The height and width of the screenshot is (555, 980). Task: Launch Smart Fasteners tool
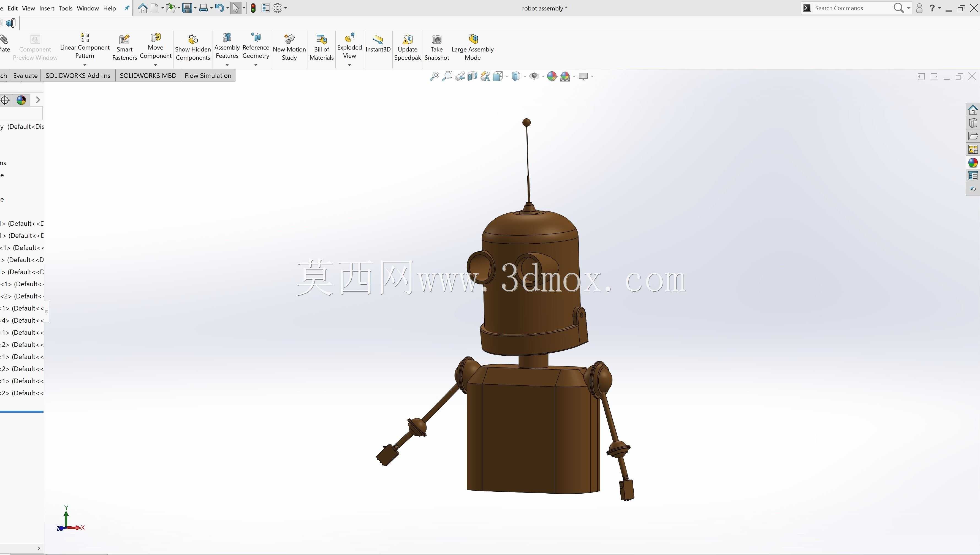tap(124, 48)
